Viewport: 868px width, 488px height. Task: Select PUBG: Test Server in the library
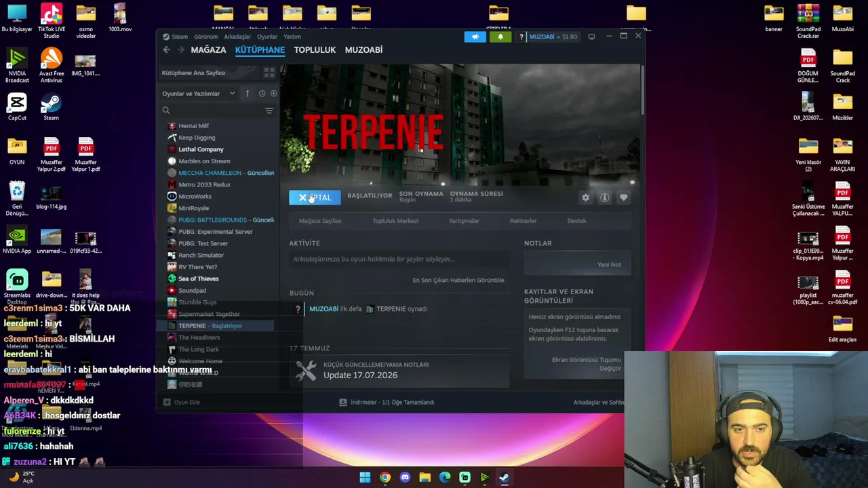coord(203,243)
